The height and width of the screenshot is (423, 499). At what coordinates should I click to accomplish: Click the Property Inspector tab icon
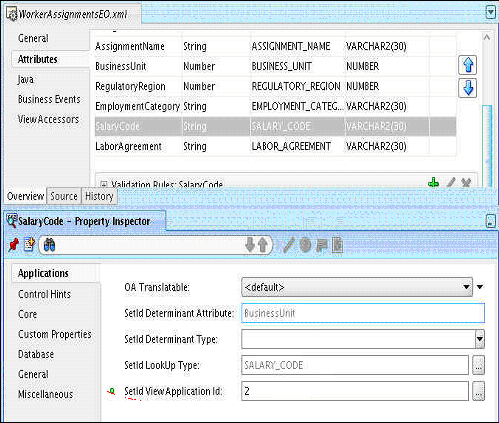12,221
